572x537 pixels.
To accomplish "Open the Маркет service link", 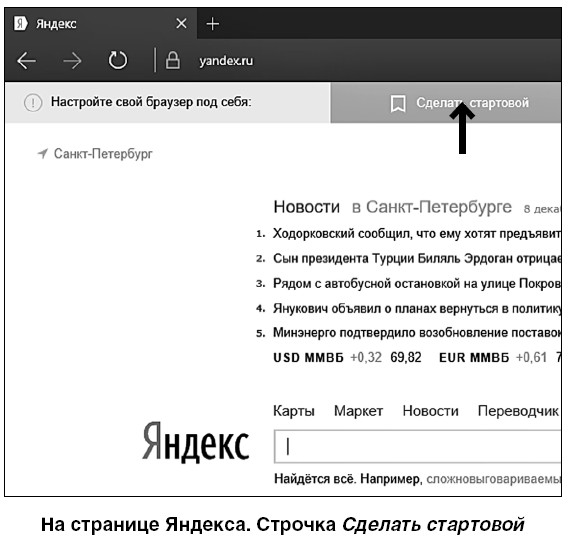I will (x=358, y=411).
